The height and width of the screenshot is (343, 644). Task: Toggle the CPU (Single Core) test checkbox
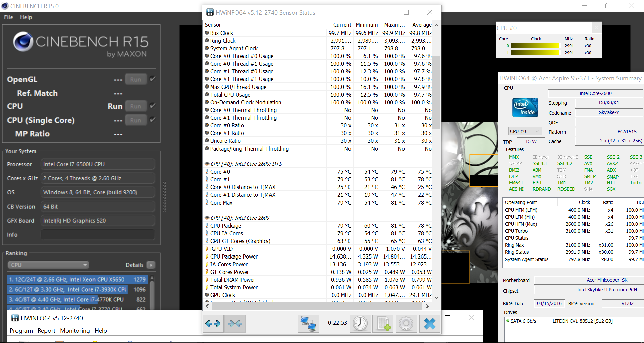point(153,120)
